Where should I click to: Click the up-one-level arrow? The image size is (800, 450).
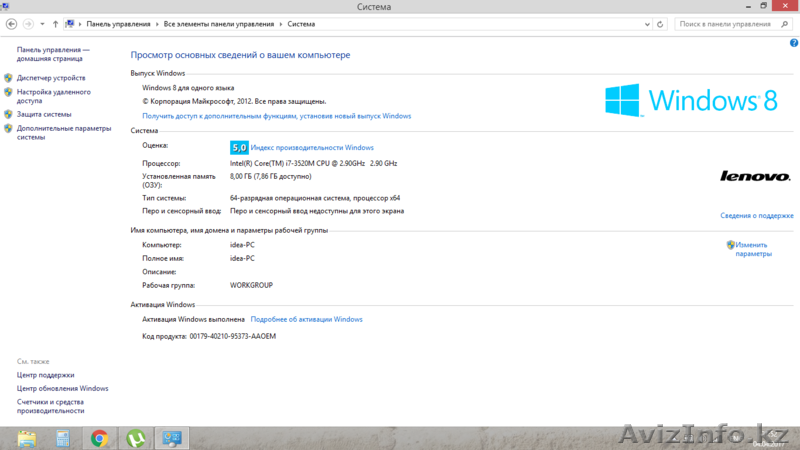(x=55, y=23)
